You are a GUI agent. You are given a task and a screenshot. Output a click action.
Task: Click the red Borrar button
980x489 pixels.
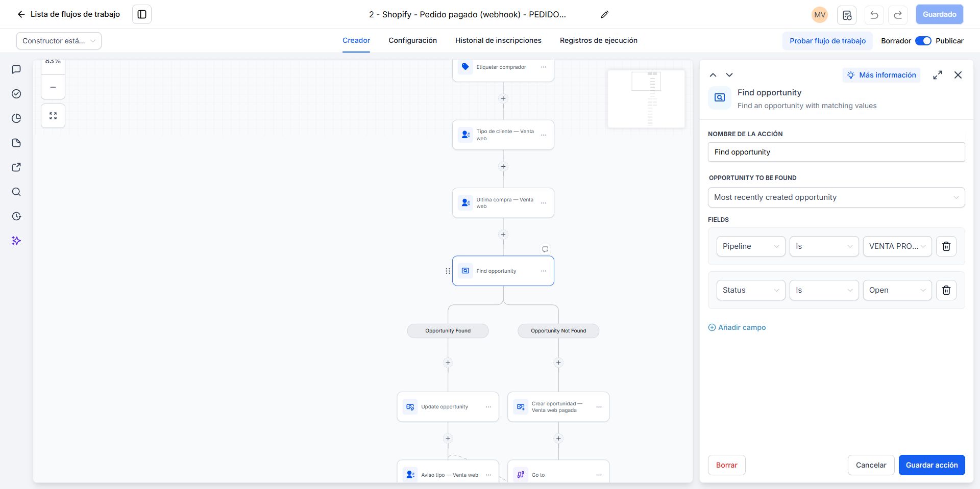click(x=726, y=465)
